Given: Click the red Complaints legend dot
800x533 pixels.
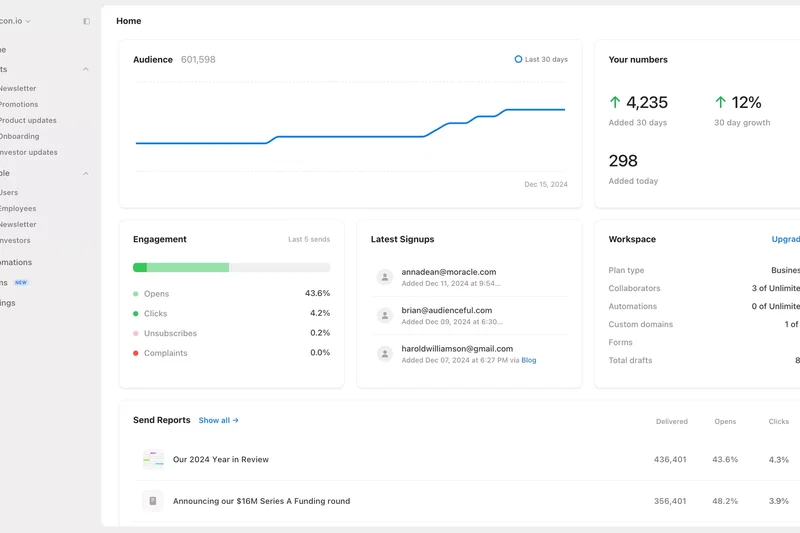Looking at the screenshot, I should pyautogui.click(x=136, y=353).
